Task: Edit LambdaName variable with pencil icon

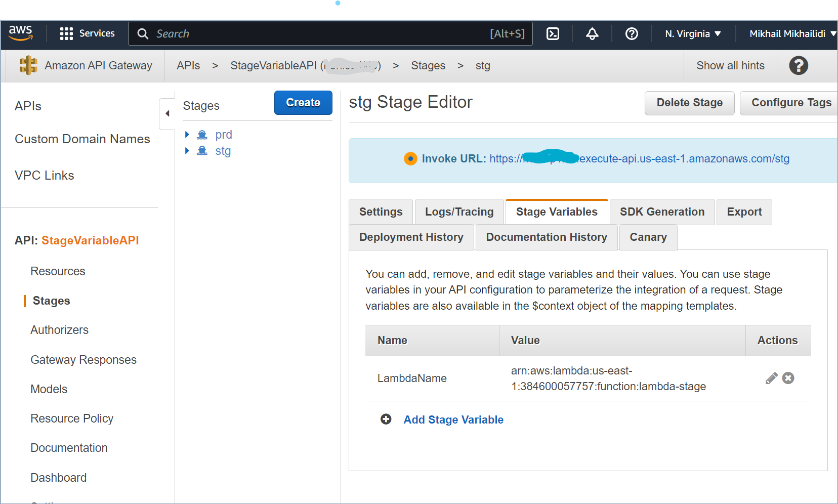Action: point(771,379)
